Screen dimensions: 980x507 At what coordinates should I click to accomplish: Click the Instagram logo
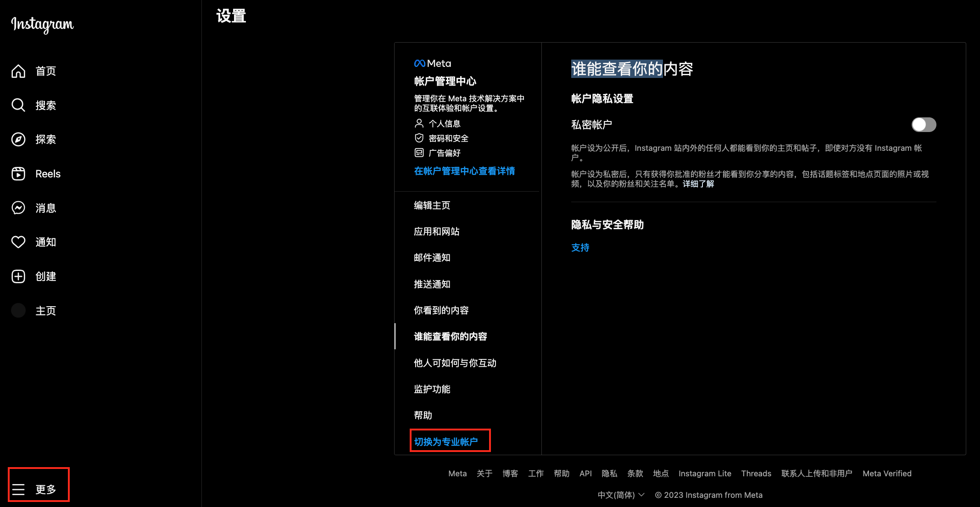pos(42,25)
